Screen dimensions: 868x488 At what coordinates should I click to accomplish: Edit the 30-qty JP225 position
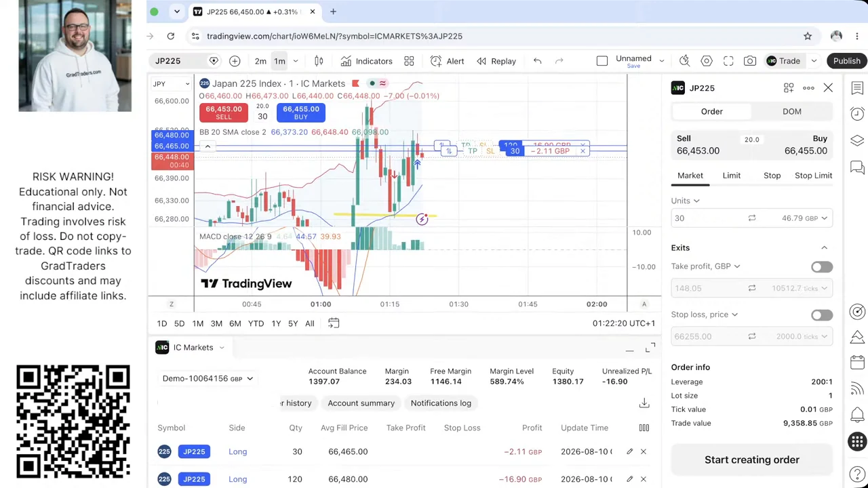(x=629, y=451)
